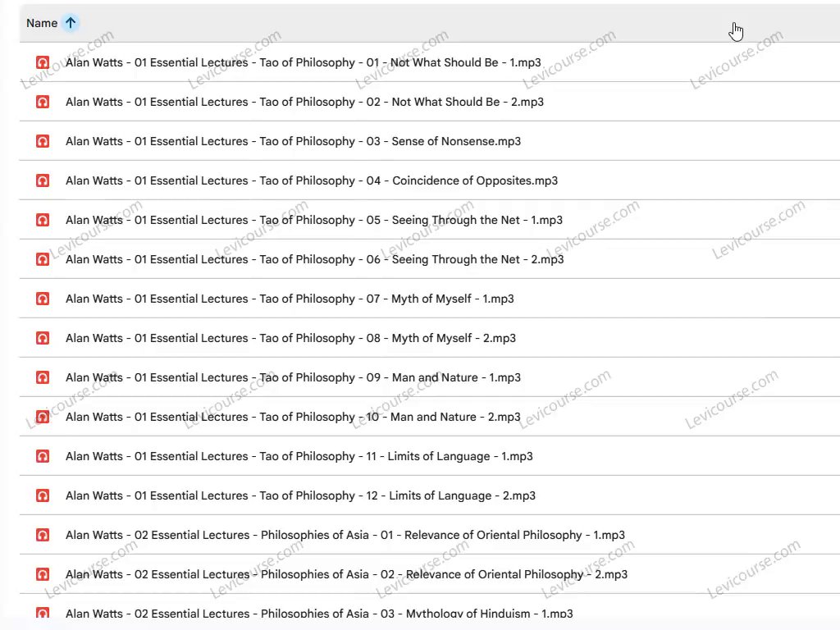Select file 10 - Man and Nature - 2.mp3
The image size is (840, 630).
coord(430,417)
